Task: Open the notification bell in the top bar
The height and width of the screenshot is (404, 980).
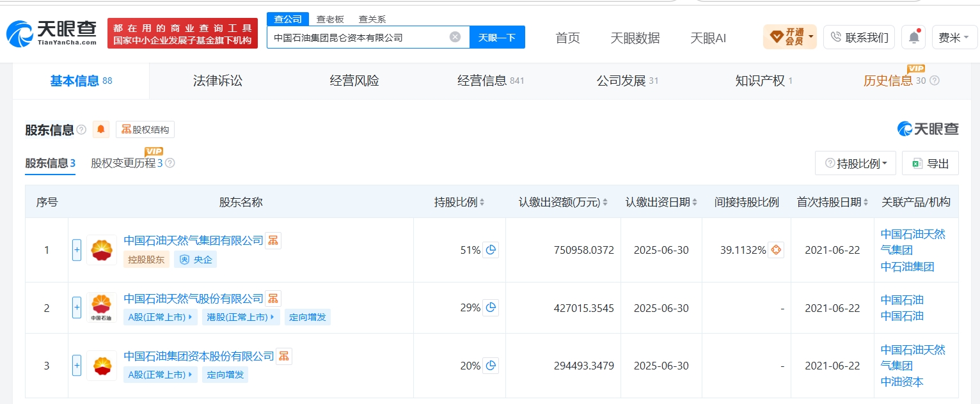Action: point(913,37)
